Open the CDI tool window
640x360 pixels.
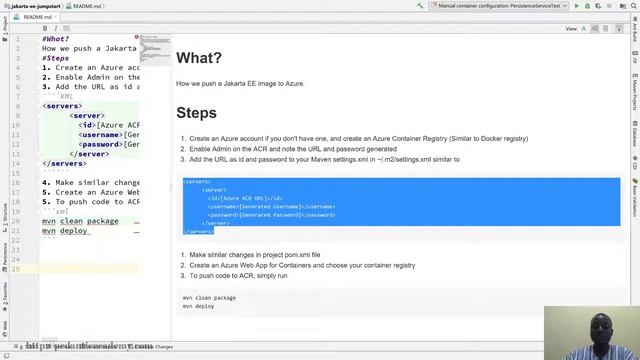coord(635,162)
